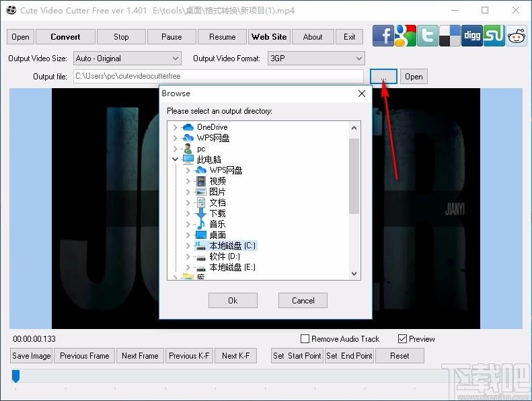
Task: Share via the Delicious icon
Action: pos(450,36)
